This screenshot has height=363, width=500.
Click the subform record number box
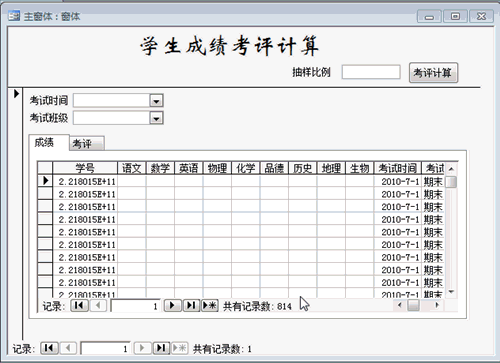(135, 306)
